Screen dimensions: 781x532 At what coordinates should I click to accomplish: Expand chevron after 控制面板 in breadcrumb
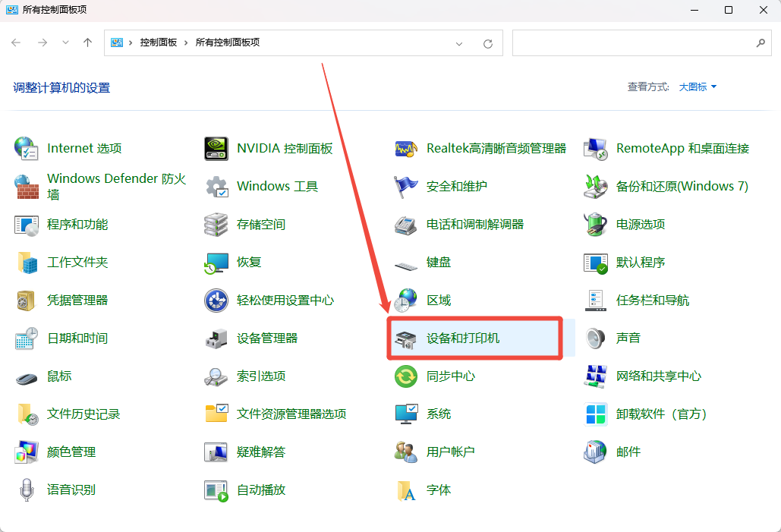coord(186,42)
